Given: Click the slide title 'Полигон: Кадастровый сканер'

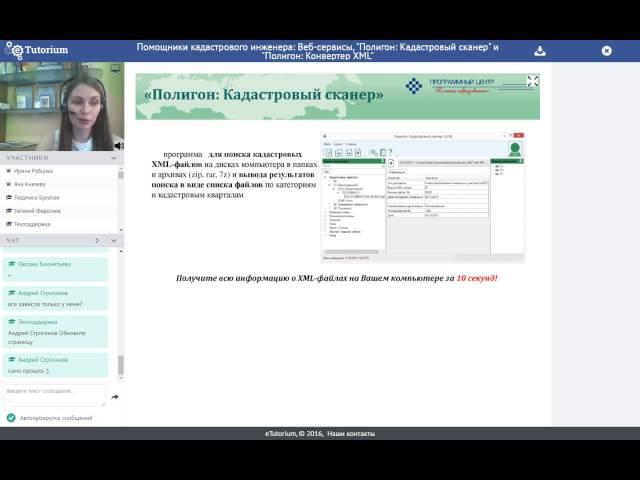Looking at the screenshot, I should pyautogui.click(x=264, y=95).
